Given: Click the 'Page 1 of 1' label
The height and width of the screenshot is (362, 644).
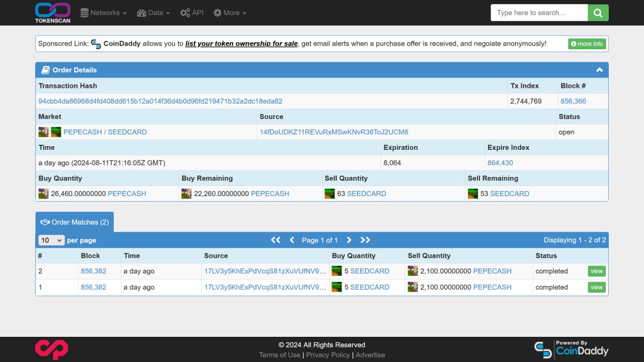Looking at the screenshot, I should (x=320, y=240).
